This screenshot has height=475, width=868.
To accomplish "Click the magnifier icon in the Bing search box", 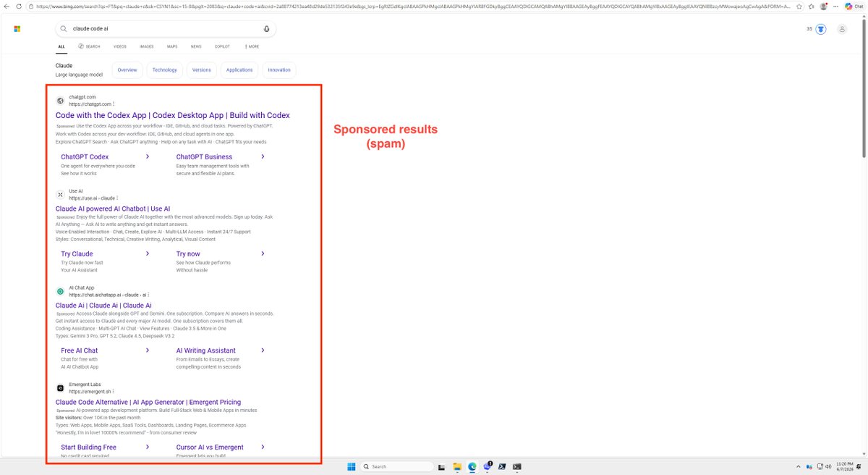I will coord(64,29).
